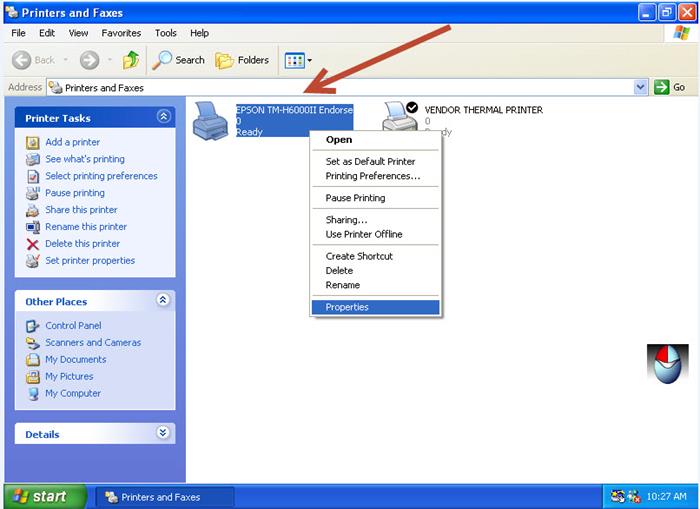Click the Add a printer icon
This screenshot has height=509, width=700.
tap(33, 142)
